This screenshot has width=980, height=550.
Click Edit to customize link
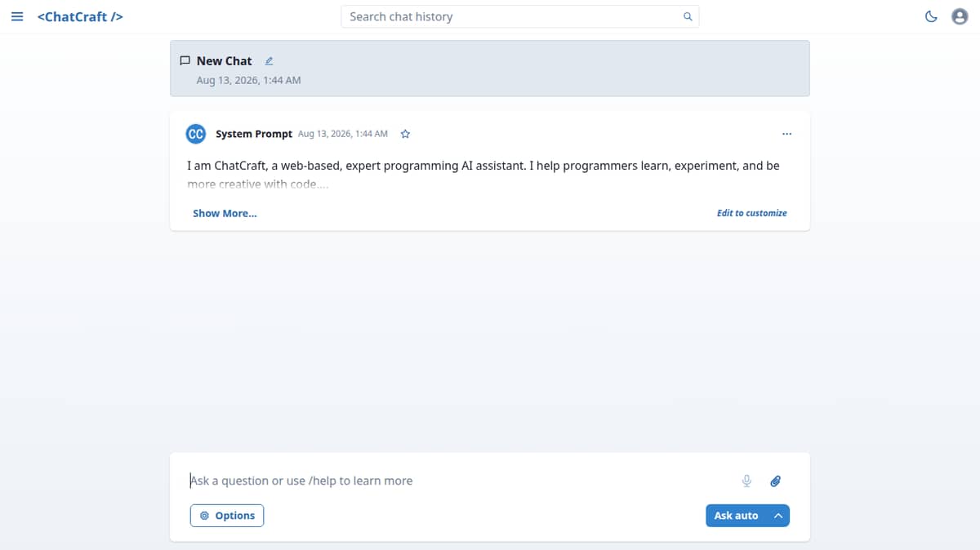[752, 213]
